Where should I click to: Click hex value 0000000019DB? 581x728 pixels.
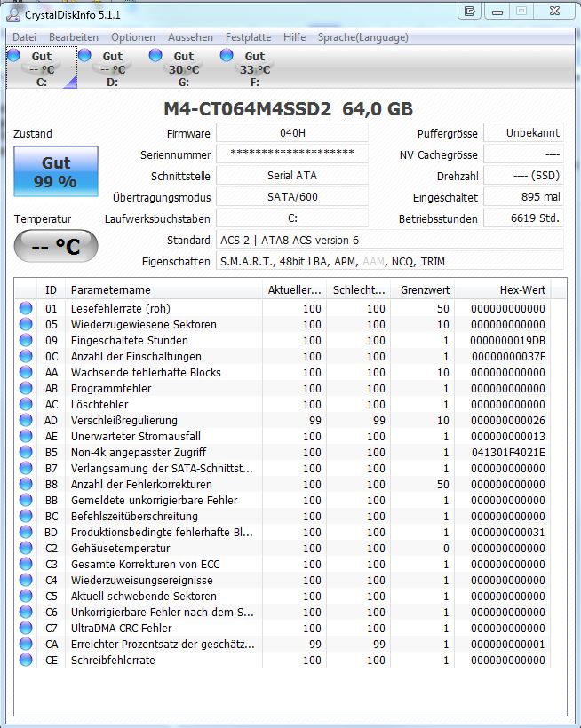pos(507,340)
